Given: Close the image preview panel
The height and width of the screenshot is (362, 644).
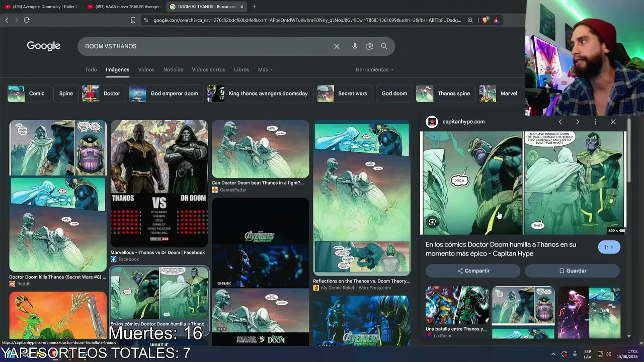Looking at the screenshot, I should click(x=613, y=122).
